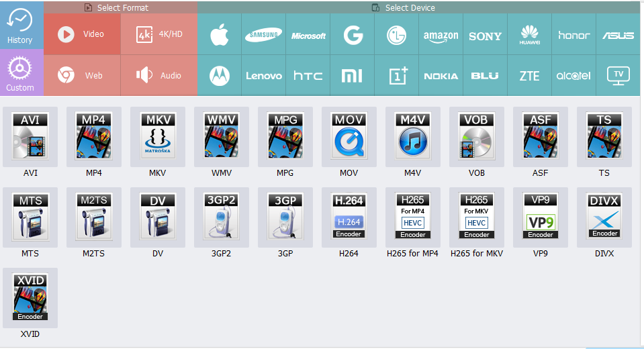
Task: Choose the 3GP output format
Action: tap(285, 217)
